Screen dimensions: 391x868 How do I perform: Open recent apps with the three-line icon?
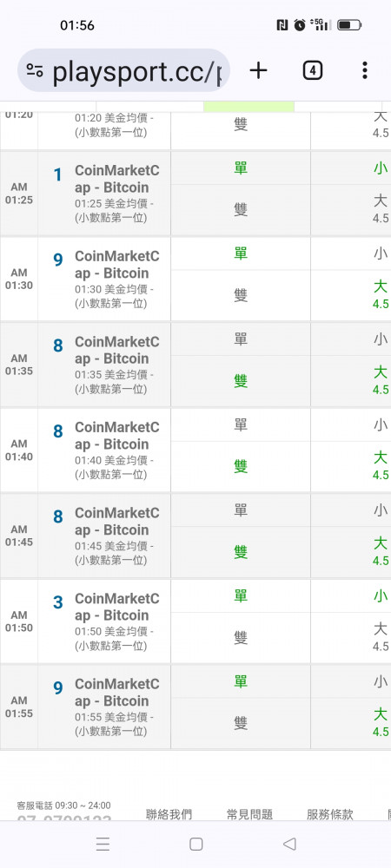[103, 844]
